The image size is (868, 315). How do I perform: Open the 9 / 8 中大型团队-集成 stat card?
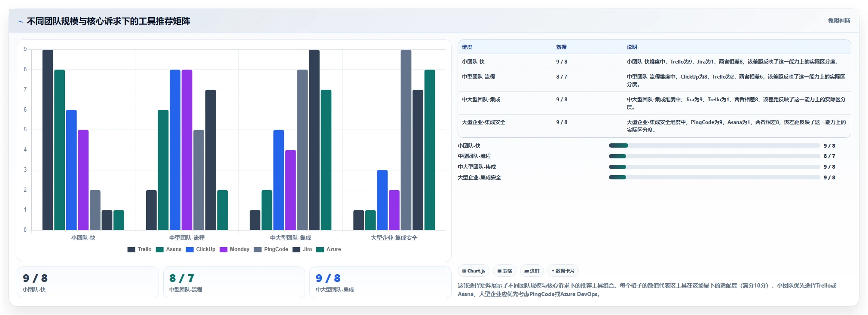pyautogui.click(x=380, y=282)
